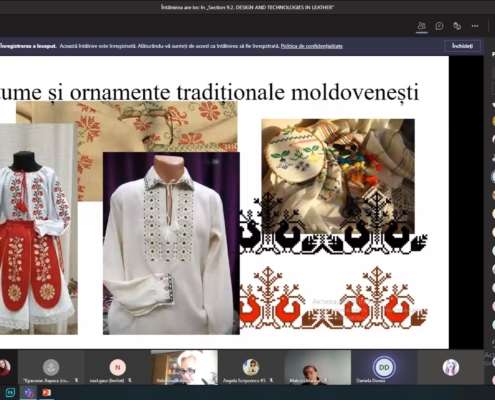495x400 pixels.
Task: Select the rightmost pink-haired avatar tile
Action: tap(451, 368)
